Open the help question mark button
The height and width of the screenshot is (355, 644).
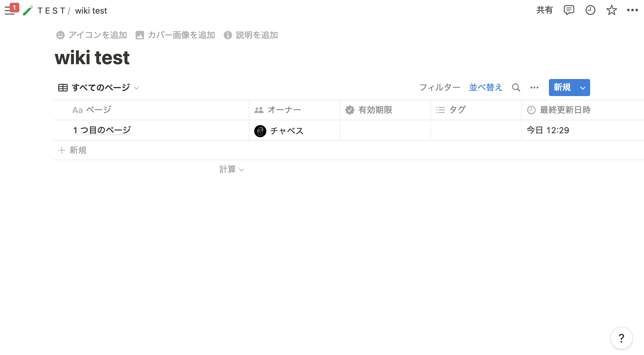pyautogui.click(x=621, y=338)
